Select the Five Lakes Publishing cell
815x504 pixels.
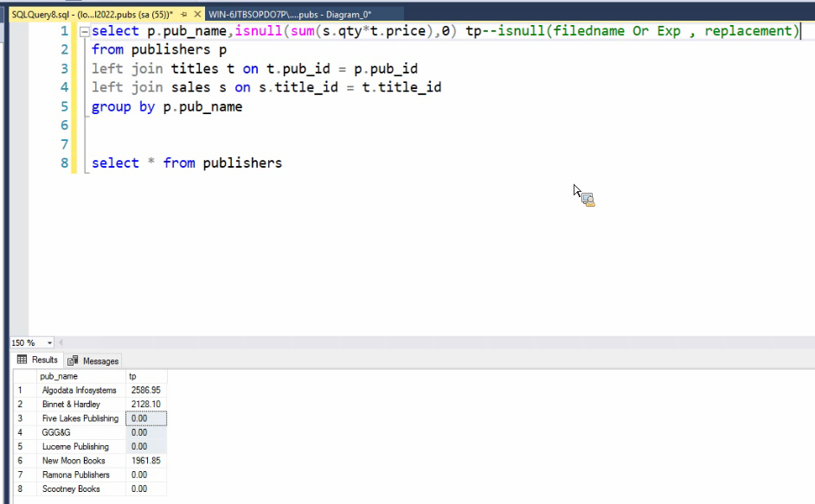(x=81, y=418)
